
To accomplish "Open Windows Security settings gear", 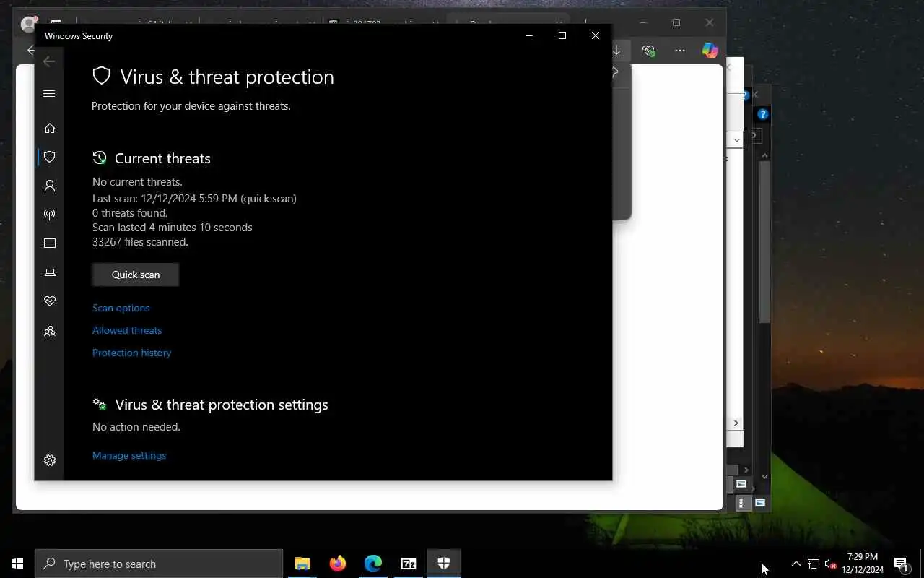I will click(x=50, y=460).
